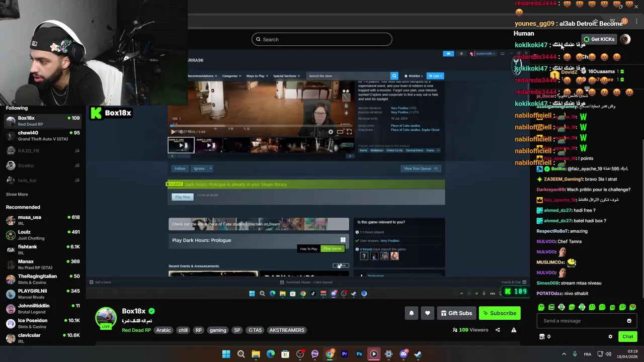The width and height of the screenshot is (644, 362).
Task: Click the verified badge next to Box18x
Action: (x=151, y=311)
